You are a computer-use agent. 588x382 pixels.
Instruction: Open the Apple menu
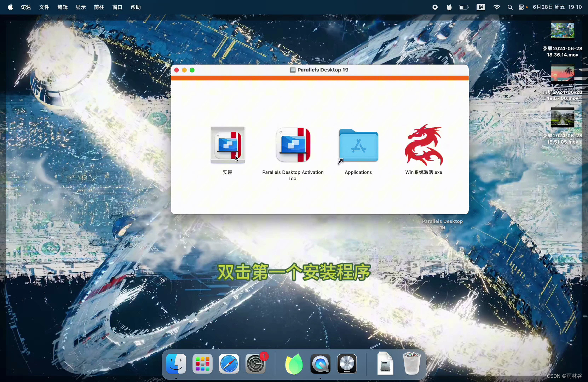(x=10, y=7)
